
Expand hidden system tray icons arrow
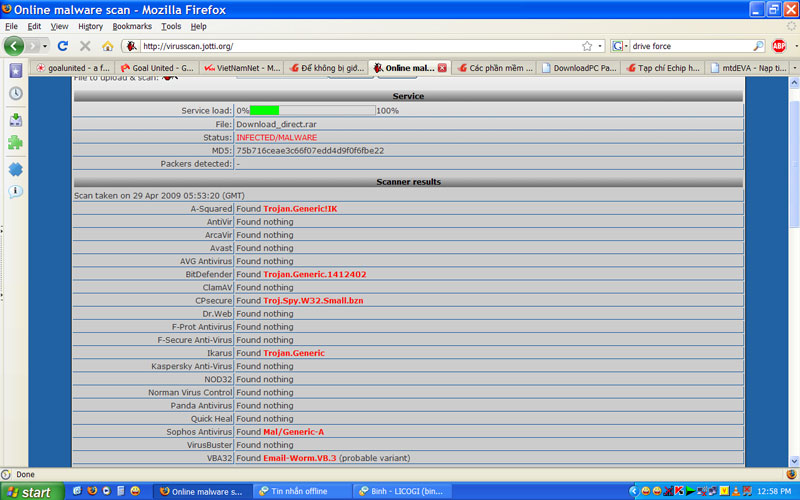click(633, 491)
